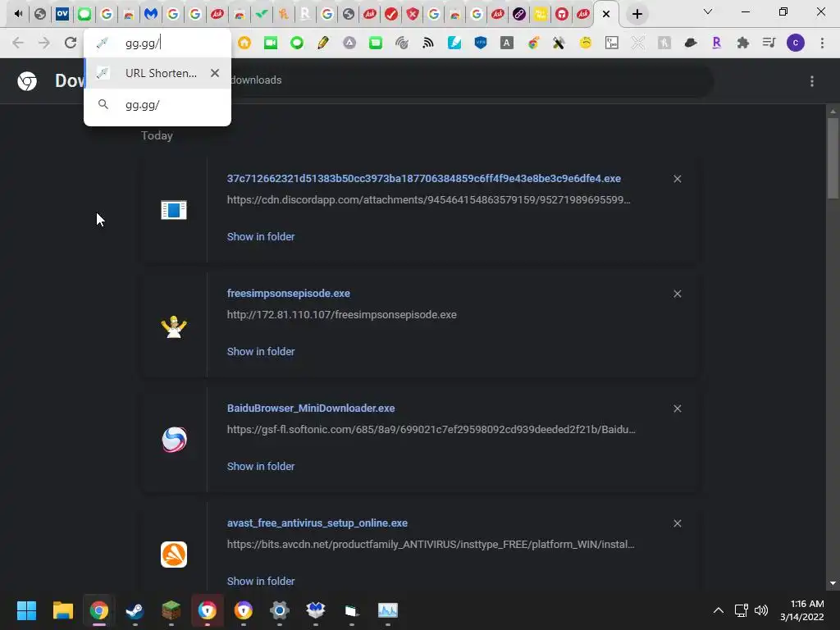The width and height of the screenshot is (840, 630).
Task: Click the Homer Simpson file icon
Action: pos(174,326)
